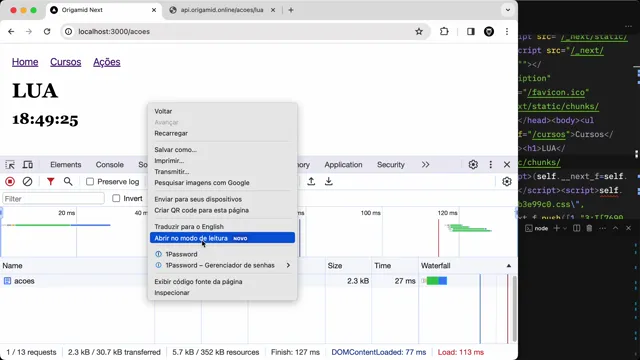640x360 pixels.
Task: Enable the Preserve log checkbox
Action: [90, 182]
